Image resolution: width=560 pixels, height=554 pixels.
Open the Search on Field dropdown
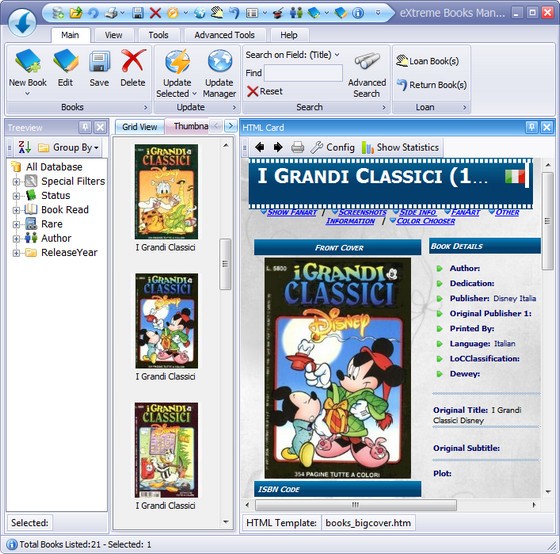tap(292, 55)
